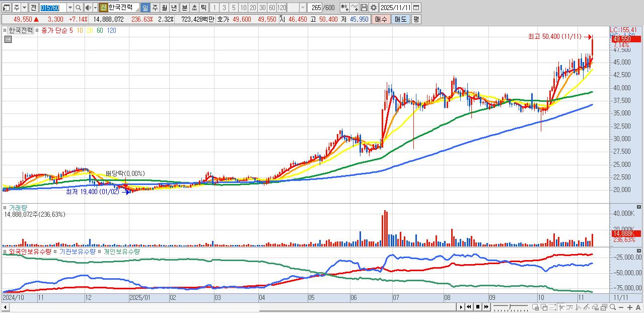This screenshot has width=644, height=313.
Task: Switch to 초 second chart
Action: (x=194, y=8)
